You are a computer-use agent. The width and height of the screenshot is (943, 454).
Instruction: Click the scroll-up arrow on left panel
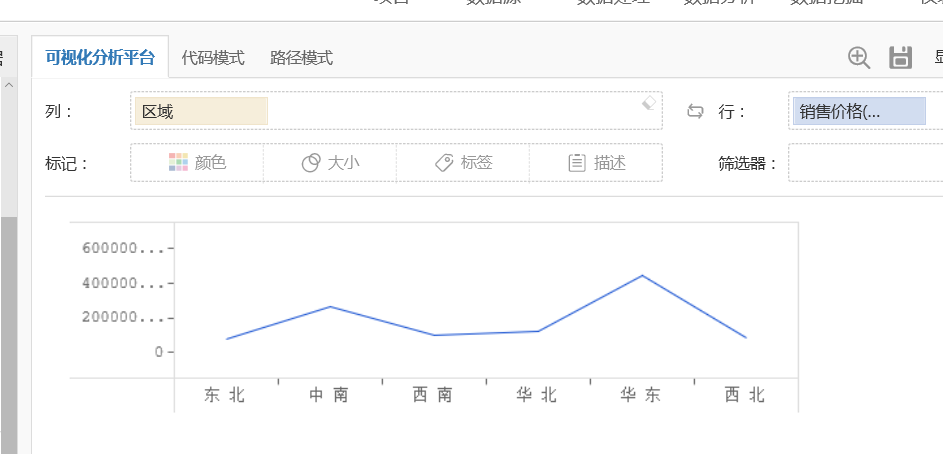[x=9, y=87]
